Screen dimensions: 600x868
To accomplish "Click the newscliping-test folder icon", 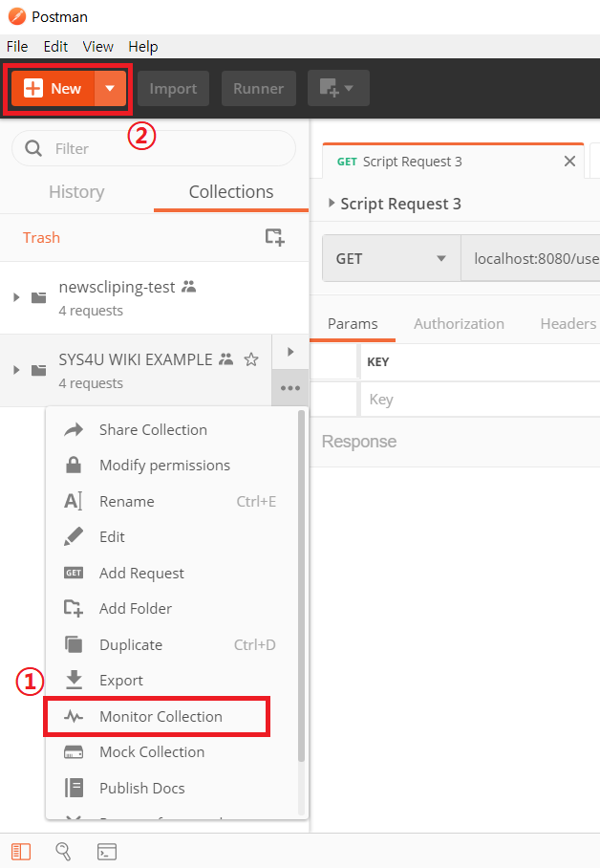I will [39, 298].
